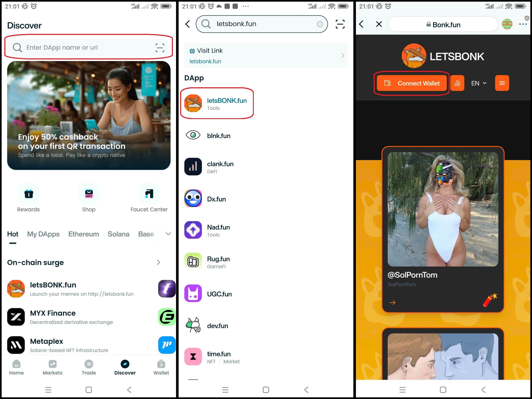
Task: Tap the blue app icon beside Metaplex
Action: point(167,345)
